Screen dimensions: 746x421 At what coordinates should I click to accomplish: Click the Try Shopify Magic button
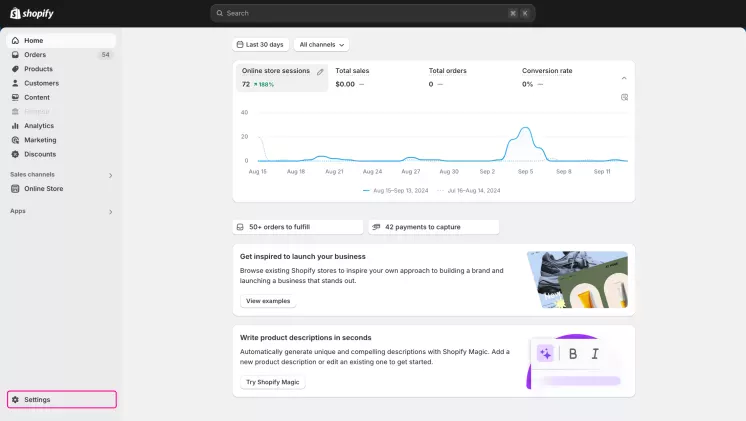[272, 382]
